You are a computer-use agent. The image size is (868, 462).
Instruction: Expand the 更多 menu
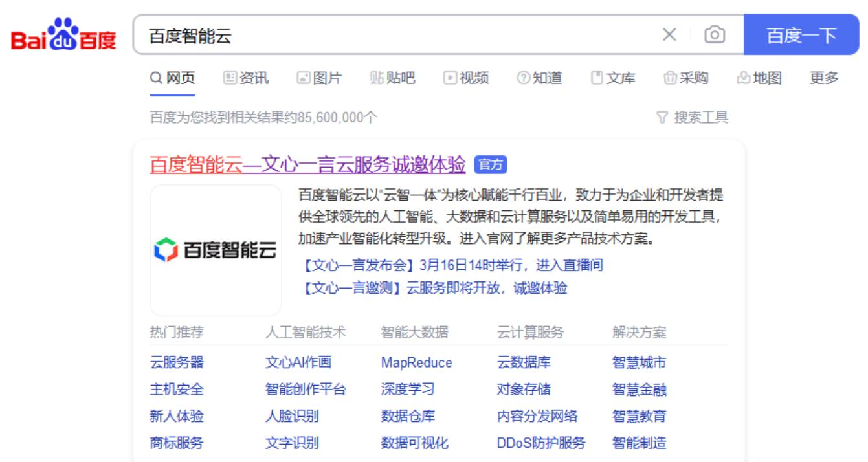point(824,78)
